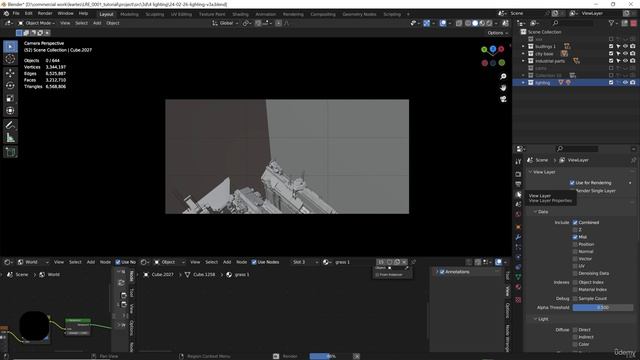Screen dimensions: 640x360
Task: Uncheck the Combined pass checkbox
Action: tap(575, 222)
